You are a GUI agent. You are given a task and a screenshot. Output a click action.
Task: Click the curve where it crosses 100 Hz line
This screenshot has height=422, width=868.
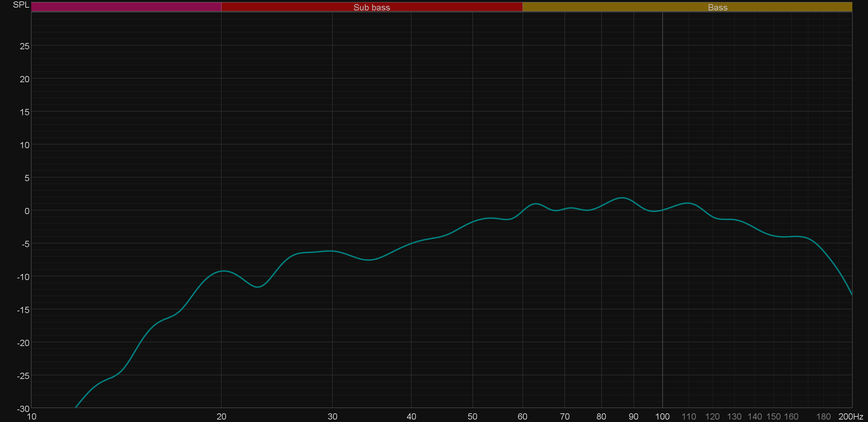(x=662, y=210)
